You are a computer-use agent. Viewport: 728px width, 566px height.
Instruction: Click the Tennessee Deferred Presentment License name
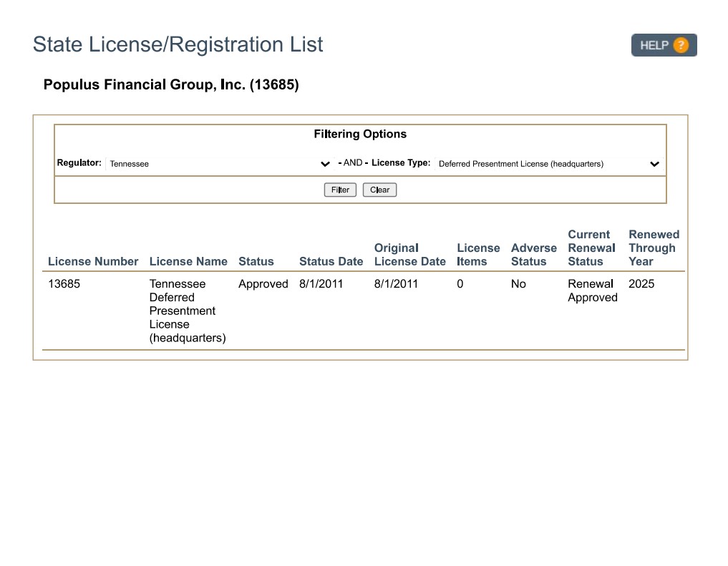point(188,311)
